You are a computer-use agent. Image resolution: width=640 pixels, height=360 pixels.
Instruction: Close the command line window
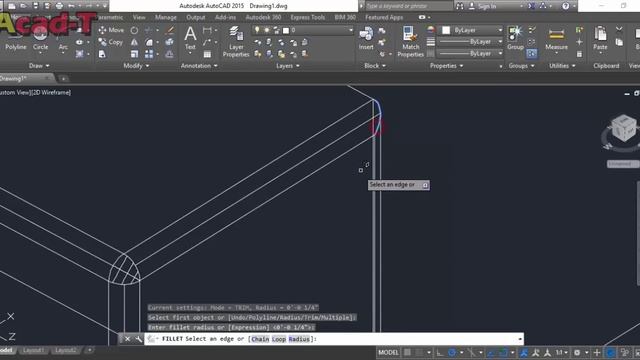click(x=127, y=339)
